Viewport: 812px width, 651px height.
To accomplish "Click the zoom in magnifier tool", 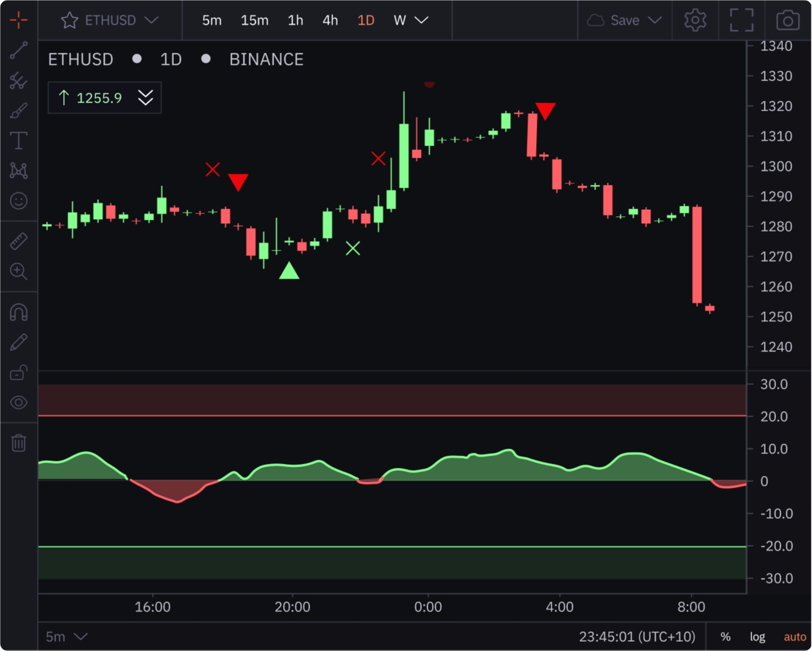I will click(x=19, y=271).
